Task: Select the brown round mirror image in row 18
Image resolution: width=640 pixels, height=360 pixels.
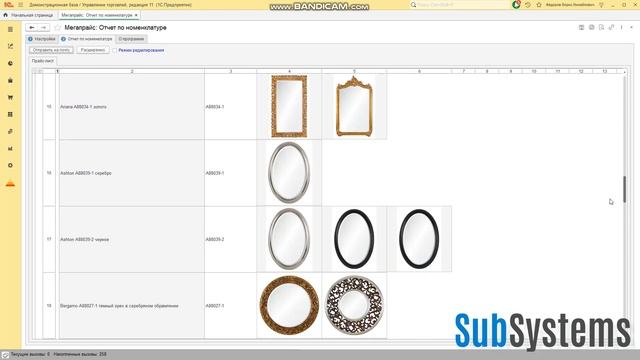Action: coord(289,306)
